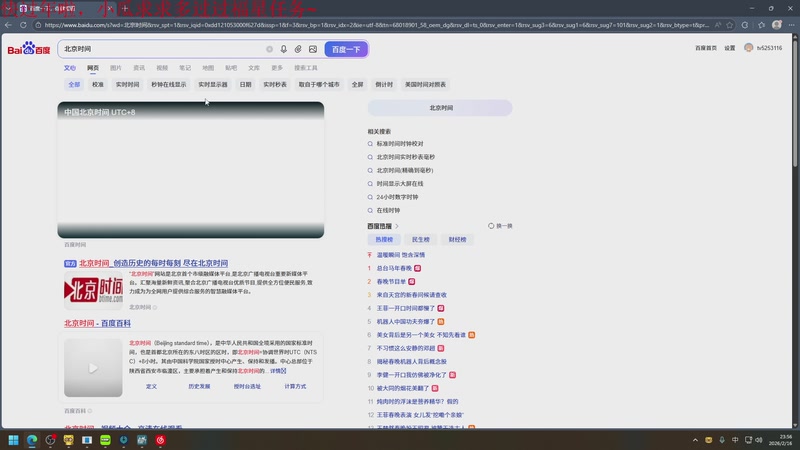Expand 百度热搜 with the chevron
The image size is (800, 450).
pos(396,226)
